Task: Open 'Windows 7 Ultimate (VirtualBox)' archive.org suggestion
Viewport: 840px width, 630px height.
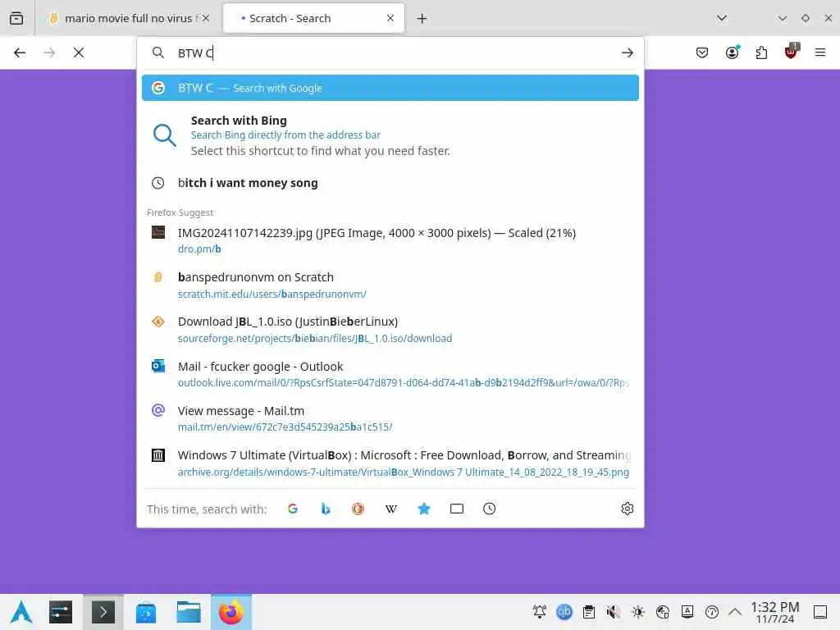Action: pyautogui.click(x=390, y=463)
